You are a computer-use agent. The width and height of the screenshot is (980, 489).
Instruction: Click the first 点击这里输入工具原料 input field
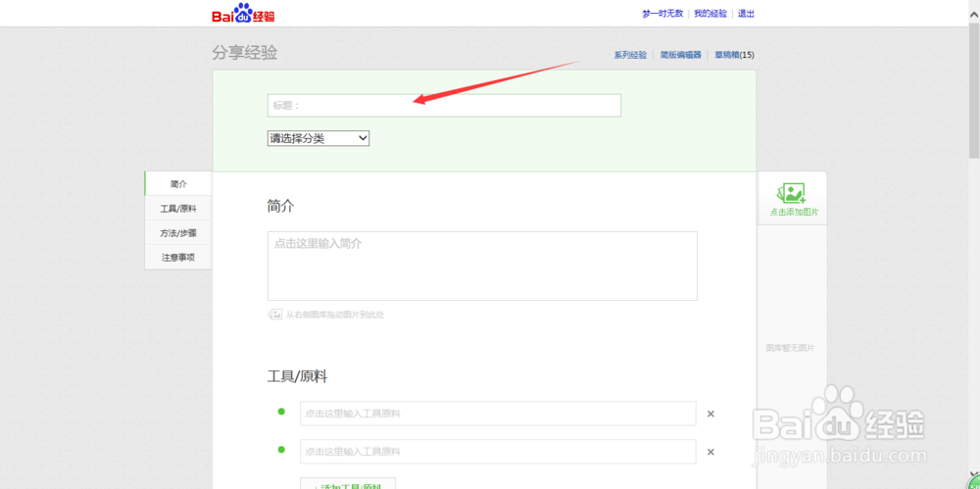(498, 414)
